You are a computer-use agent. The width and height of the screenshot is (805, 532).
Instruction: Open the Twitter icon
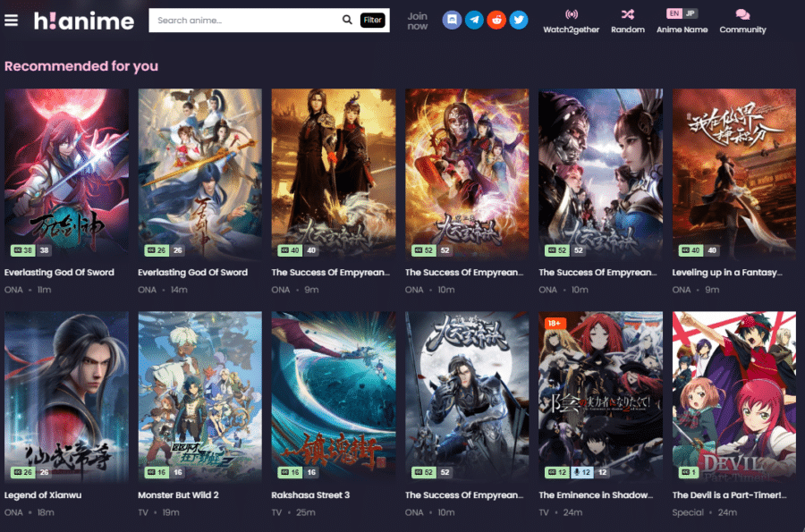[519, 20]
